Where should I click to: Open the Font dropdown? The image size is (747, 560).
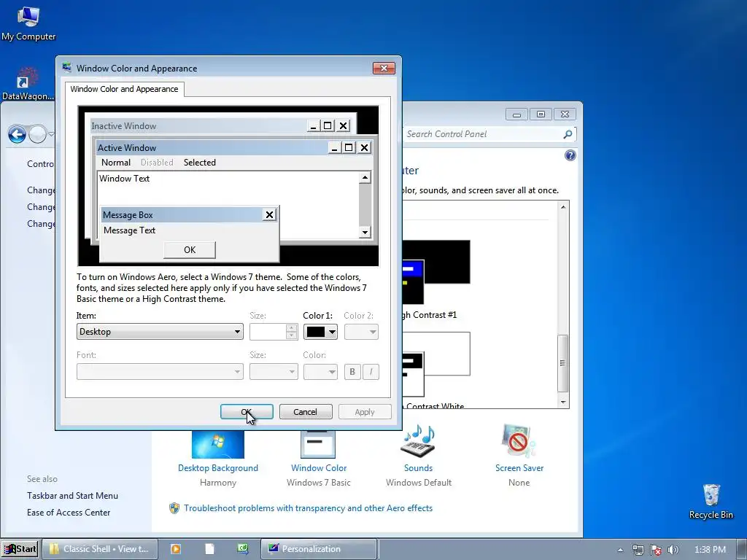[x=160, y=371]
